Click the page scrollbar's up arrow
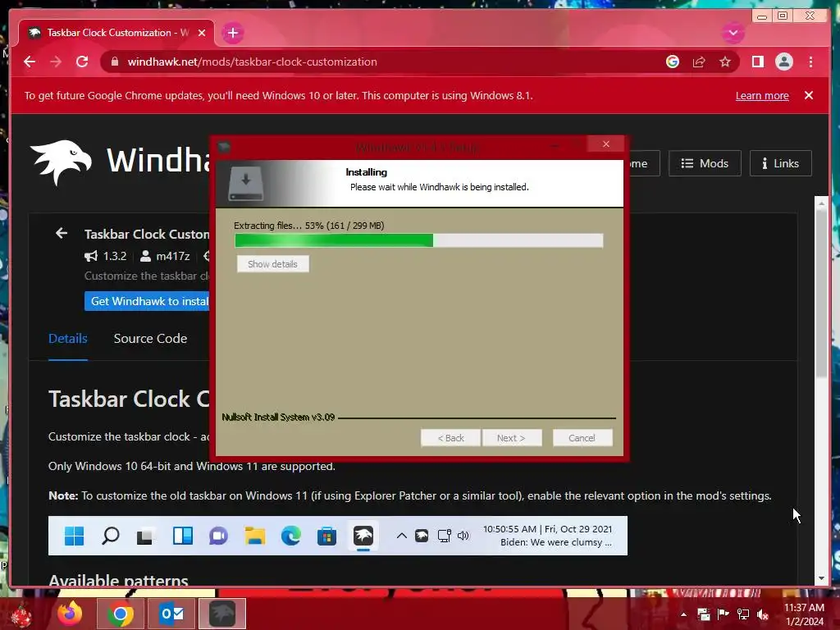 pos(821,203)
